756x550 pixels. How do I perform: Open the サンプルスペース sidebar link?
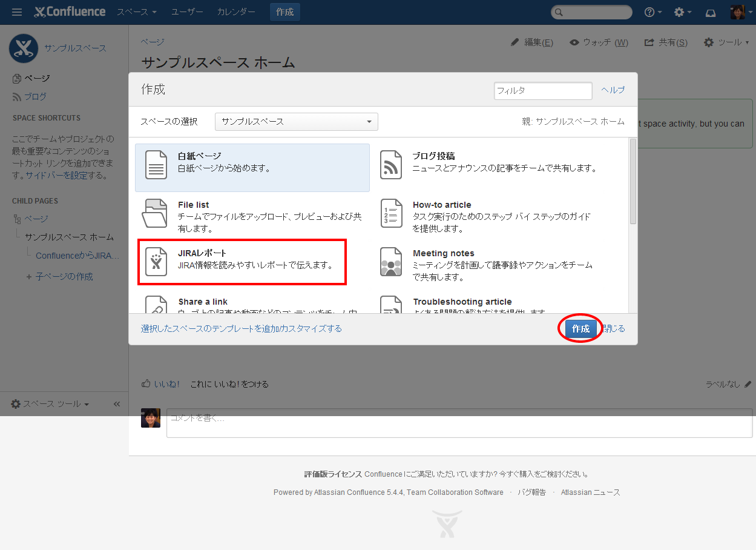75,48
